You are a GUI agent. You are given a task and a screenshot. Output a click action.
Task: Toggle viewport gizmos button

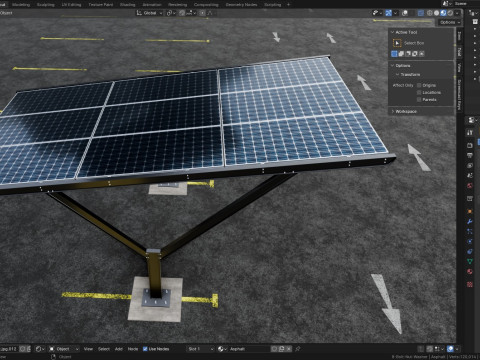[389, 13]
